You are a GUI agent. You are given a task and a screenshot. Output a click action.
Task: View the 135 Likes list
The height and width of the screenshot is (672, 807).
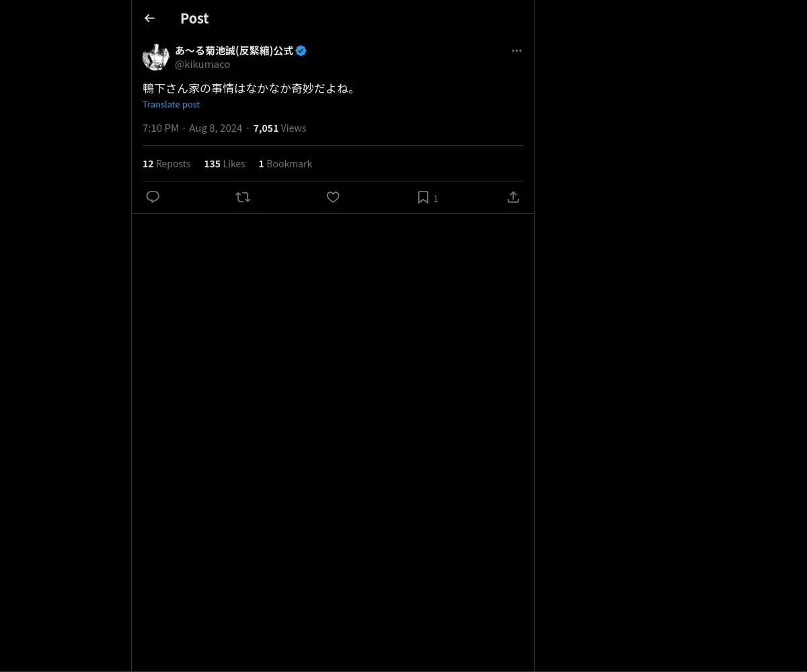pyautogui.click(x=224, y=164)
